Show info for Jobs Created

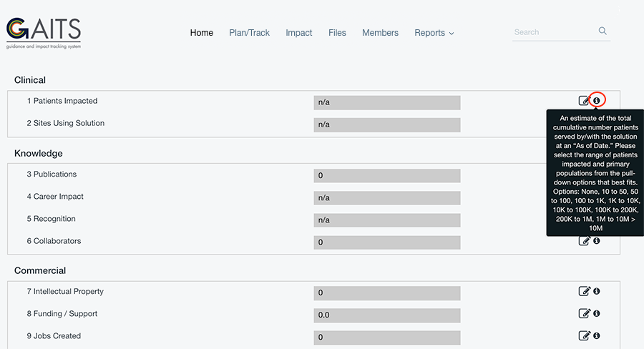click(597, 335)
